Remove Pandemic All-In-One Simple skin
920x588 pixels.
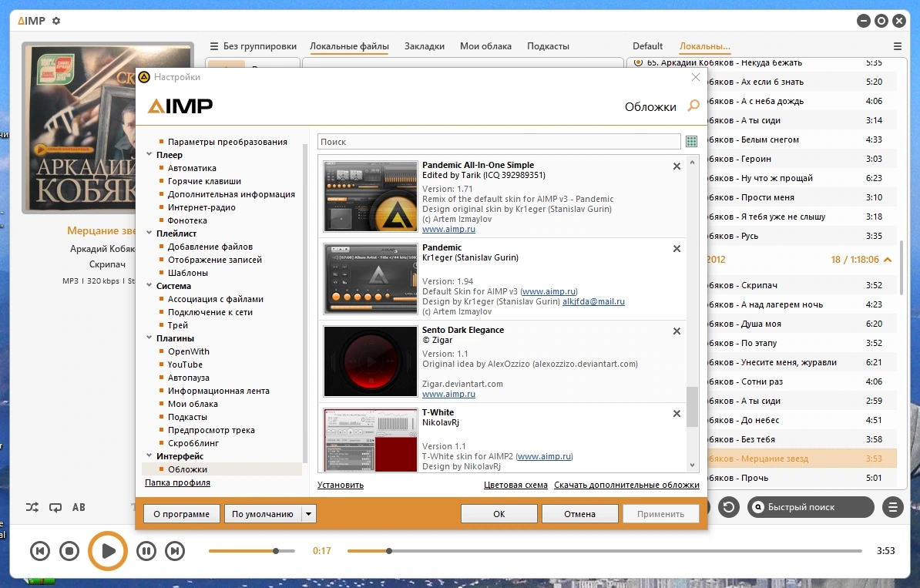pos(677,166)
